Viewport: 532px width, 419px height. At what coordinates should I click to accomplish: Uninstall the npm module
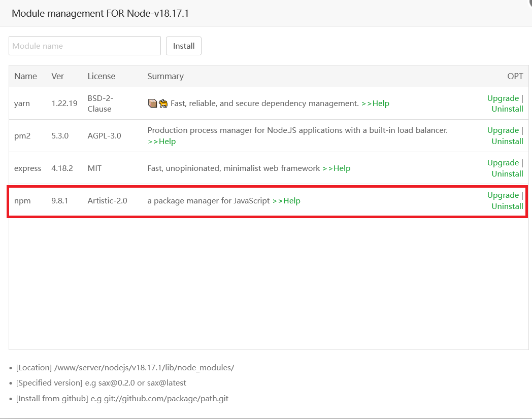507,206
